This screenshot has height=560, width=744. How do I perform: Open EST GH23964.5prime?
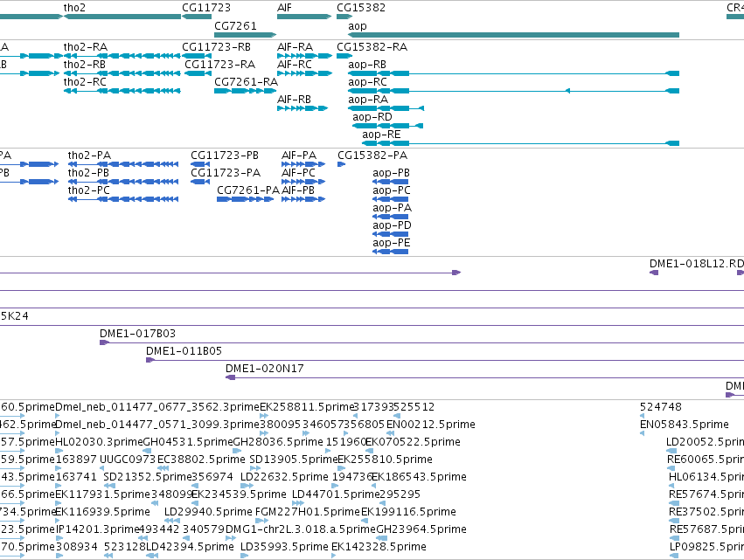421,529
